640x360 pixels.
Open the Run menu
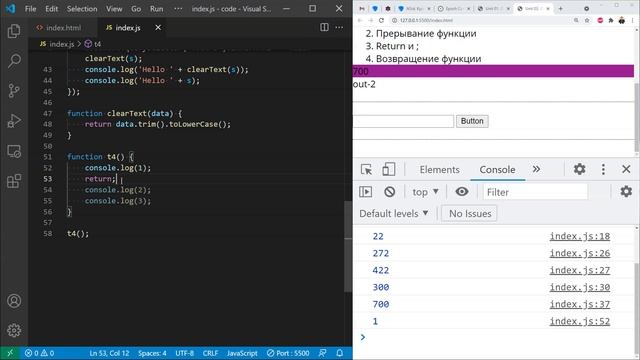[x=156, y=9]
